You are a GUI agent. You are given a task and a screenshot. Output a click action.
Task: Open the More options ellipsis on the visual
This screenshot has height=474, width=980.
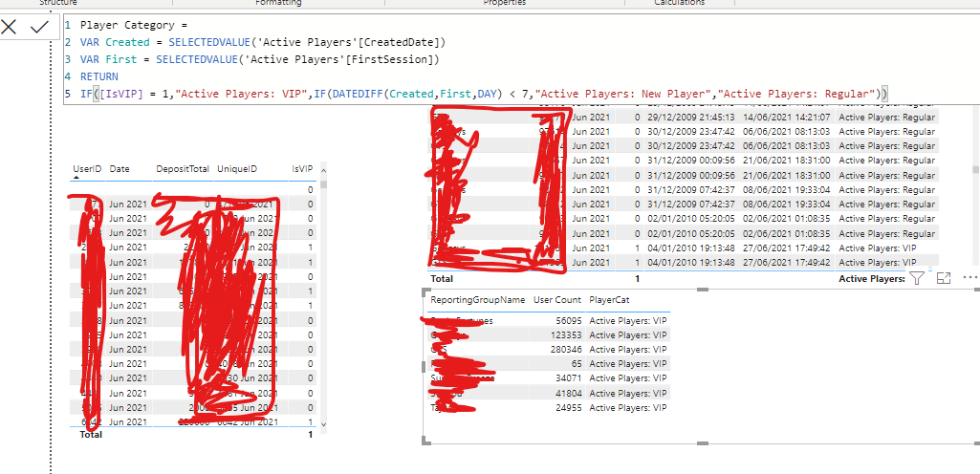970,278
